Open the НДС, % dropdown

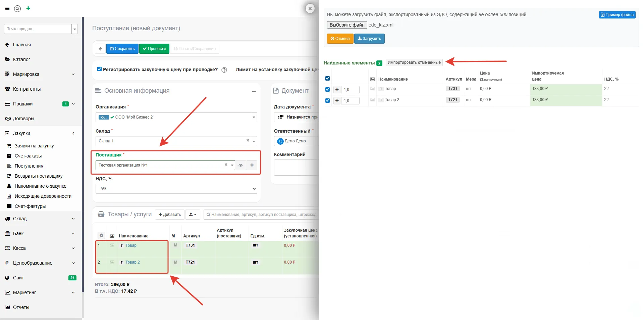tap(176, 189)
